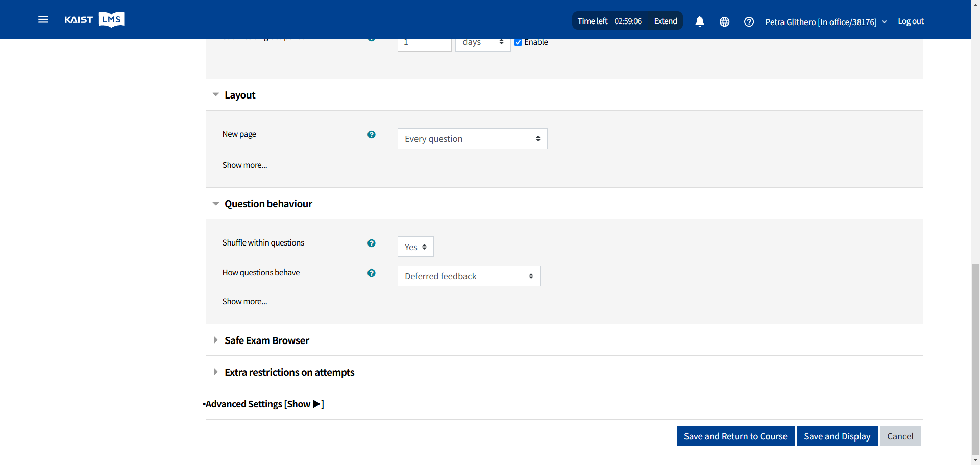980x465 pixels.
Task: Show help for New page
Action: tap(372, 135)
